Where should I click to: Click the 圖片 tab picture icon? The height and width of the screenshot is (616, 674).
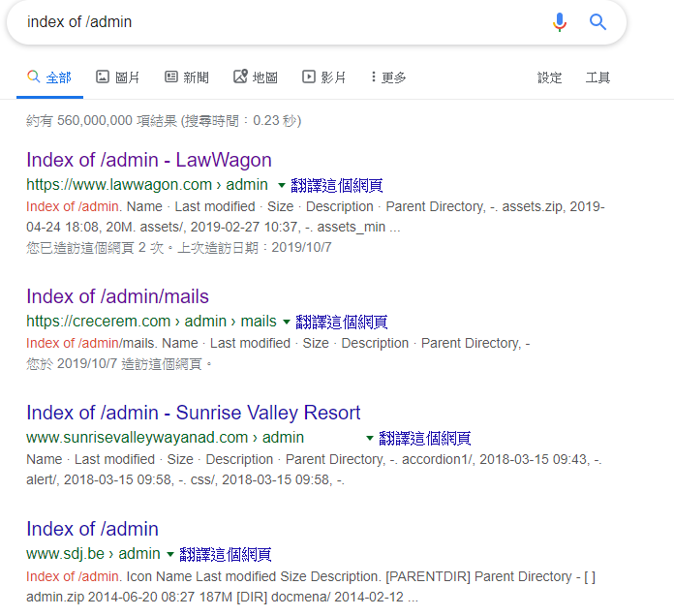click(x=103, y=77)
